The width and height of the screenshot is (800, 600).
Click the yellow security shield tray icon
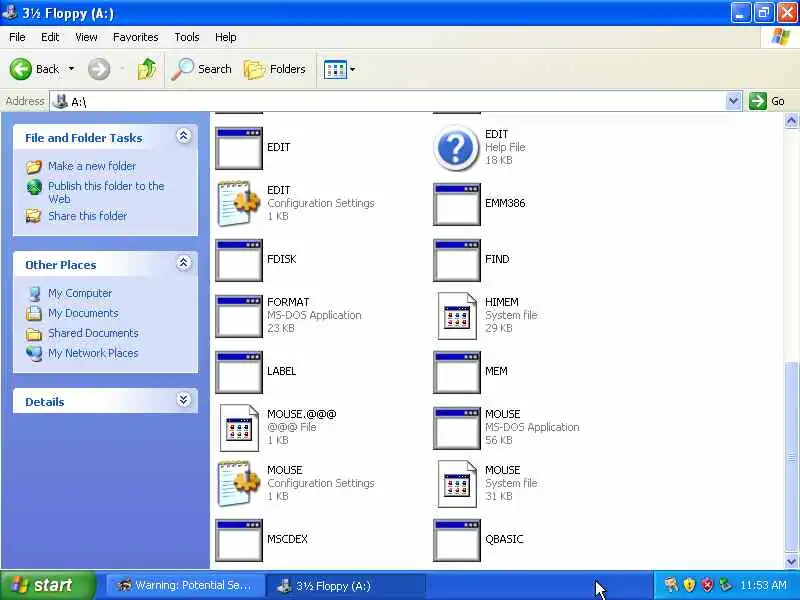[x=689, y=585]
